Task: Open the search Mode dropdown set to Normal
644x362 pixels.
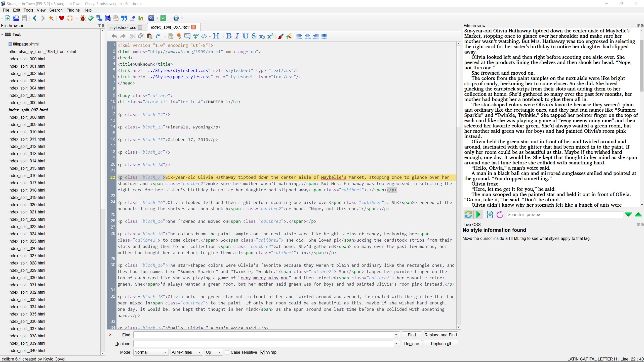Action: point(150,352)
